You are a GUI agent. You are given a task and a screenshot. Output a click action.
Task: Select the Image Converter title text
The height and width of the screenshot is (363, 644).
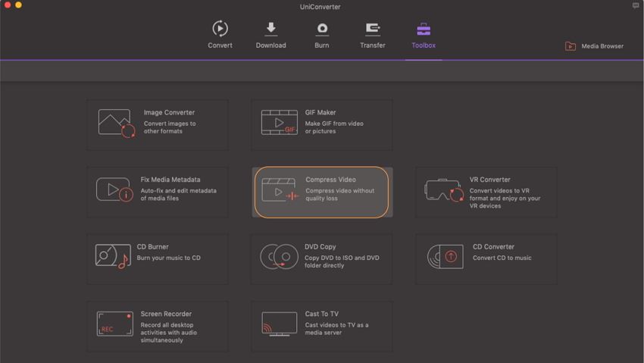[169, 113]
